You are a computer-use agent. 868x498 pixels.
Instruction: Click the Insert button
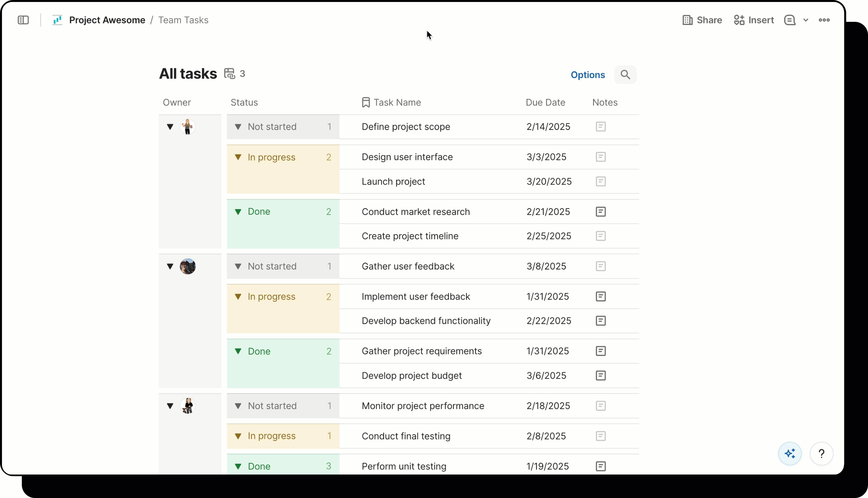click(754, 20)
